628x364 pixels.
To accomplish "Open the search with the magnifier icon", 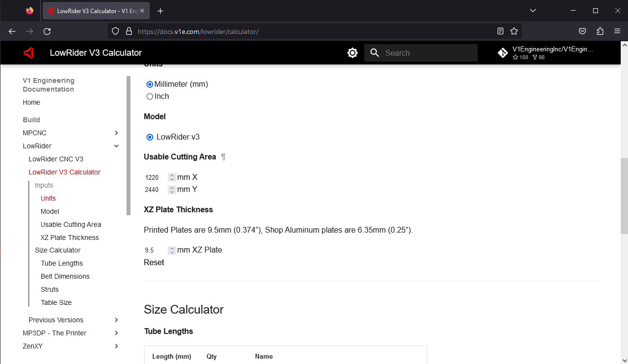I will [374, 52].
